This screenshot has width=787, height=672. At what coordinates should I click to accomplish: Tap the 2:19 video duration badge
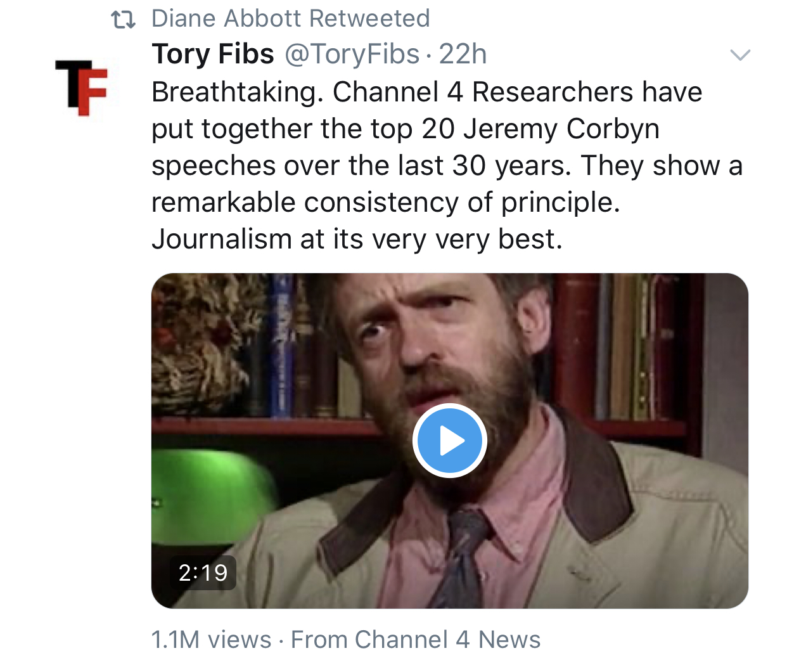(x=203, y=573)
